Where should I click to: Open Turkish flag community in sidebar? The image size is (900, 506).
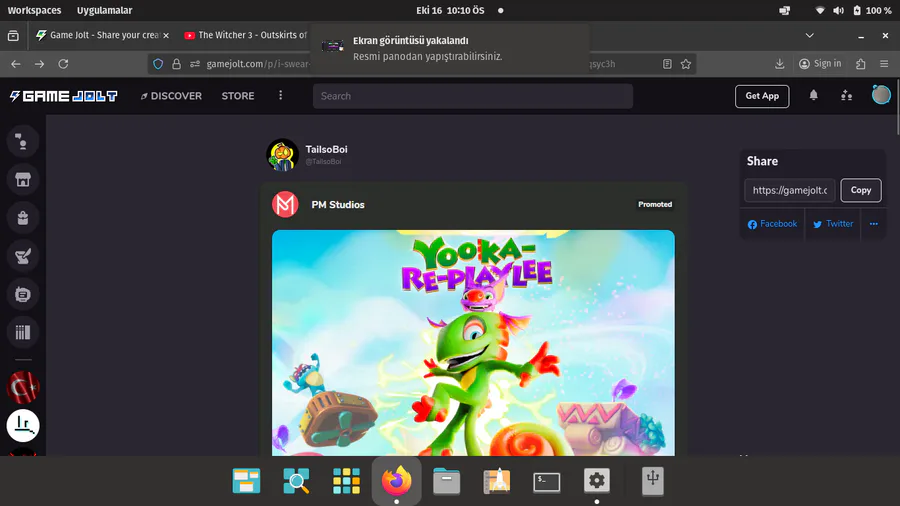tap(22, 388)
